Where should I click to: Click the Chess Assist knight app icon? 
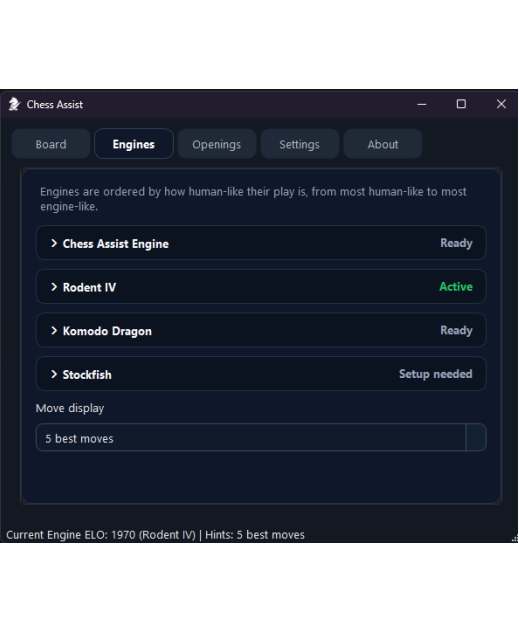(14, 104)
